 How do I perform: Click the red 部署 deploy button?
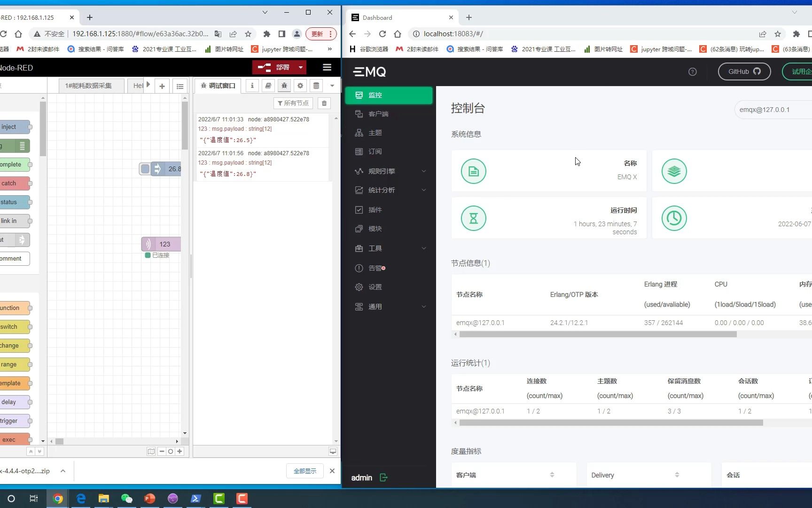[274, 67]
